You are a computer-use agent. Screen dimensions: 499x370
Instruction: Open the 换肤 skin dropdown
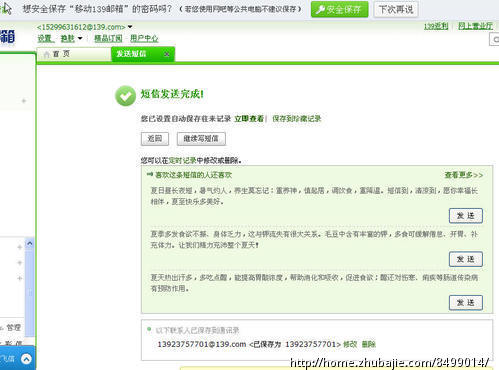pos(71,38)
